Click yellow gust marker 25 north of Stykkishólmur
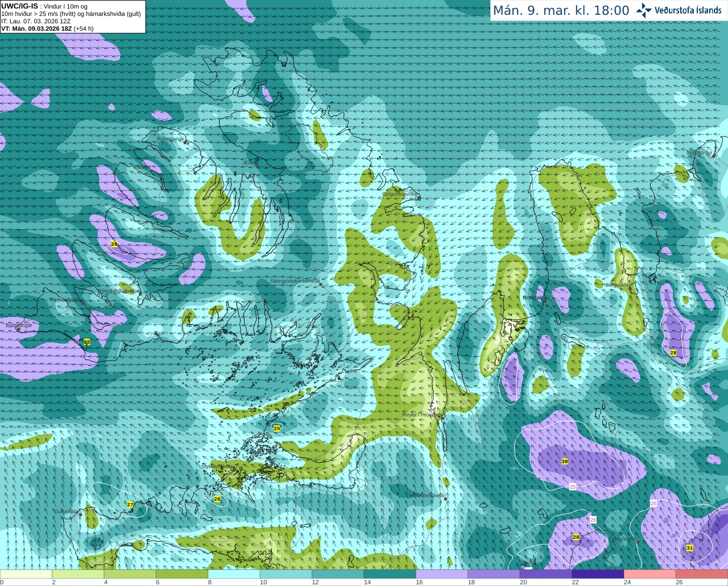The height and width of the screenshot is (586, 728). pos(277,428)
